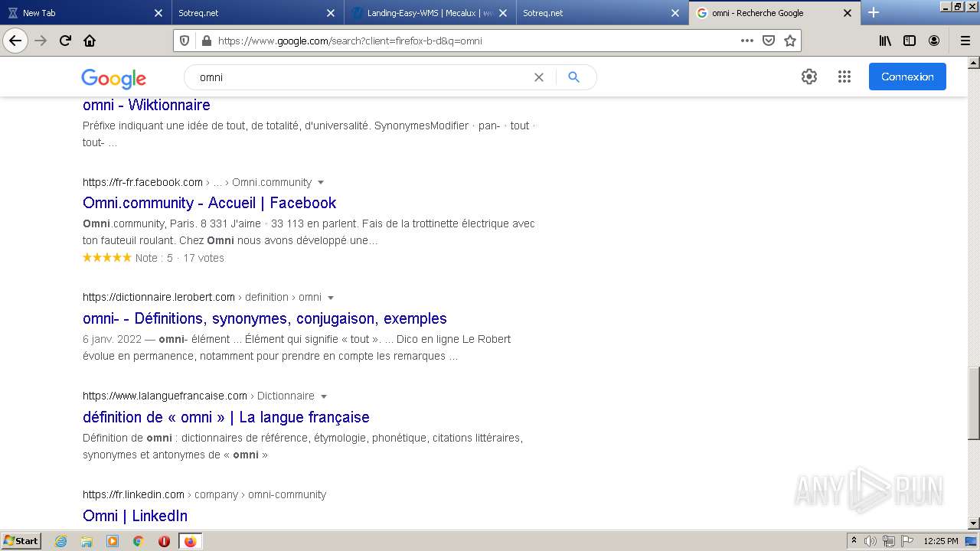
Task: Launch Internet Explorer from taskbar
Action: tap(61, 541)
